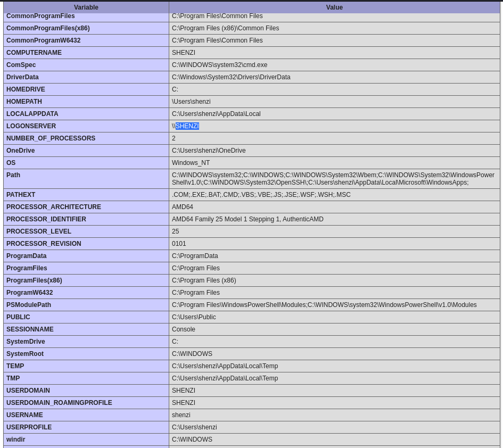503x448 pixels.
Task: Select the PSModulePath row's Modules path value
Action: point(324,305)
